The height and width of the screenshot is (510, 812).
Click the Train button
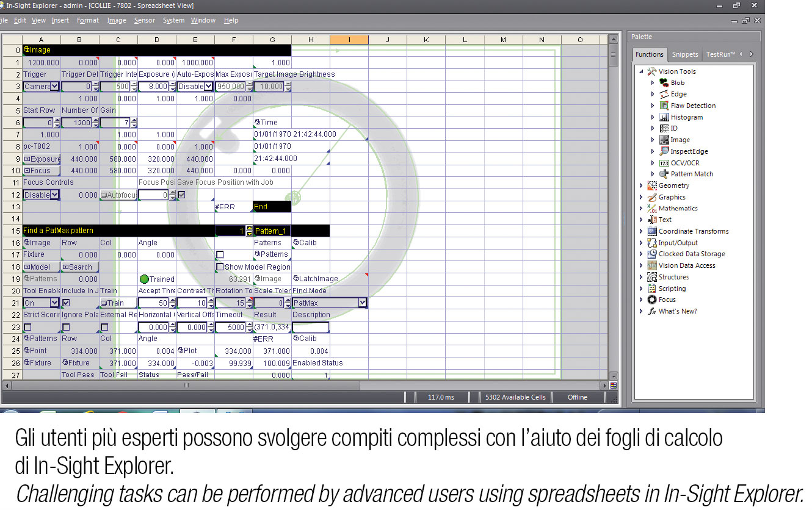(x=118, y=303)
